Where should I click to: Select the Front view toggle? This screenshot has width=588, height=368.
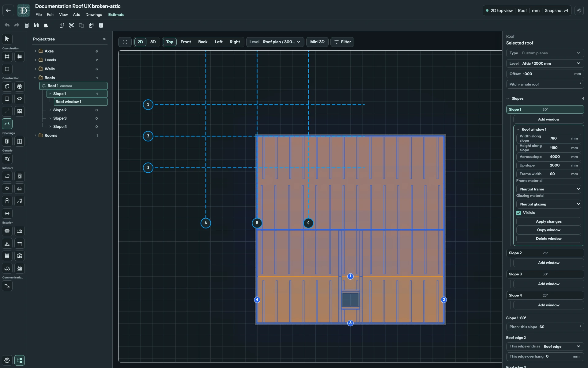186,42
